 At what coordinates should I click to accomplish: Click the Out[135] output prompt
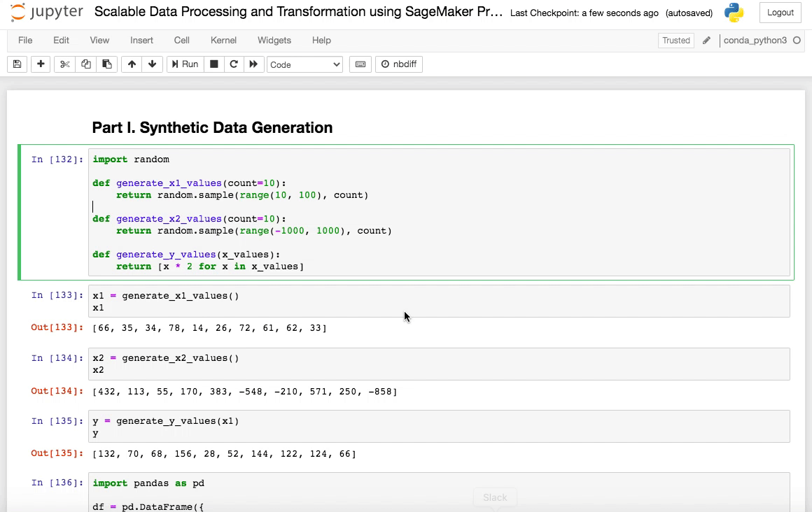[x=57, y=453]
